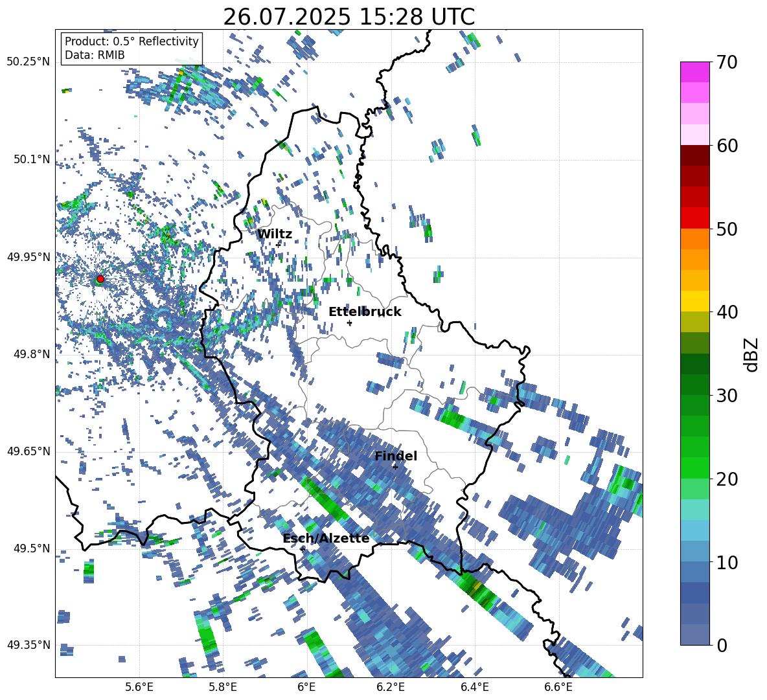This screenshot has width=767, height=700.
Task: Click the 70 colorbar tick label
Action: 726,62
